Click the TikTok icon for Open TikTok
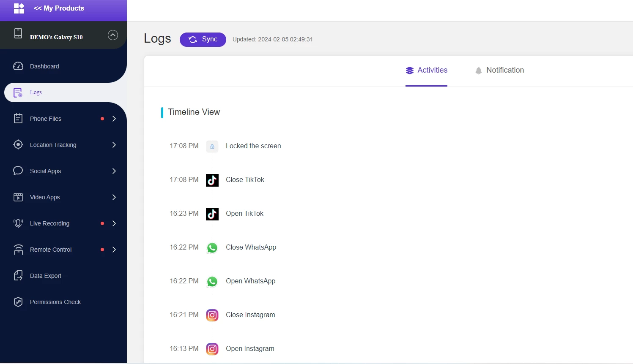Viewport: 633px width, 364px height. 212,214
